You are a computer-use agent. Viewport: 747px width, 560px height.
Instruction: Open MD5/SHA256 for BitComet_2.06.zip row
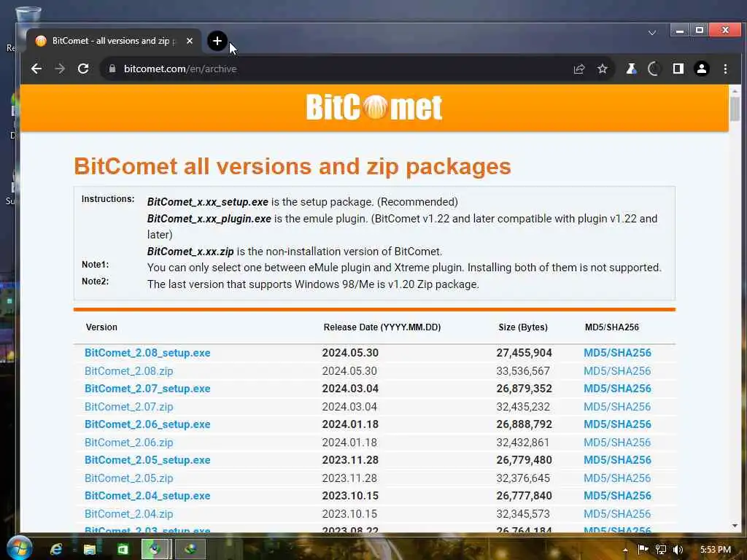coord(617,443)
